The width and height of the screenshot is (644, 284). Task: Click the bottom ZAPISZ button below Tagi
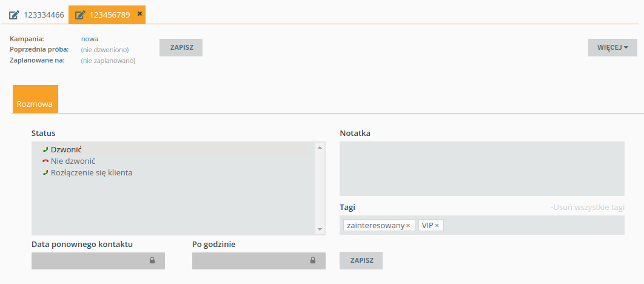361,260
